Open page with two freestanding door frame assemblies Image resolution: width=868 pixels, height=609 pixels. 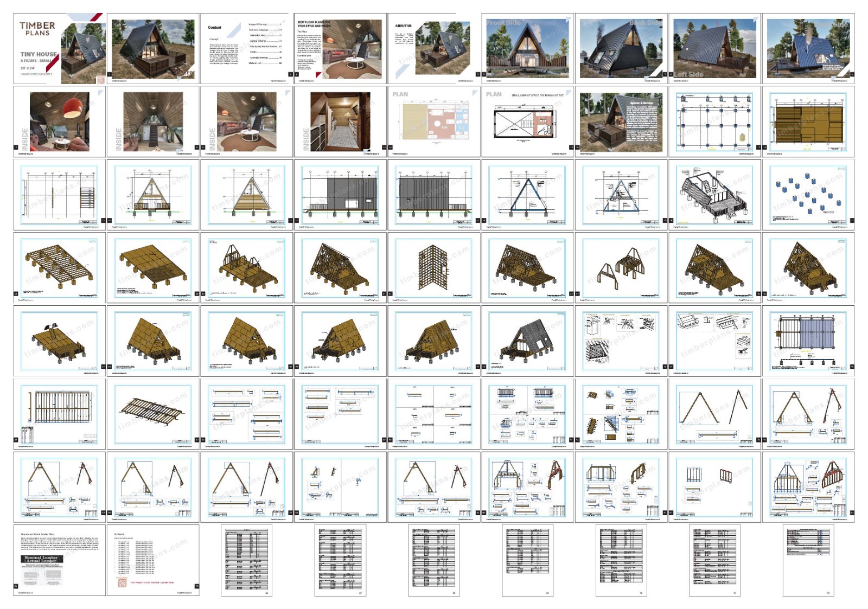click(x=621, y=268)
